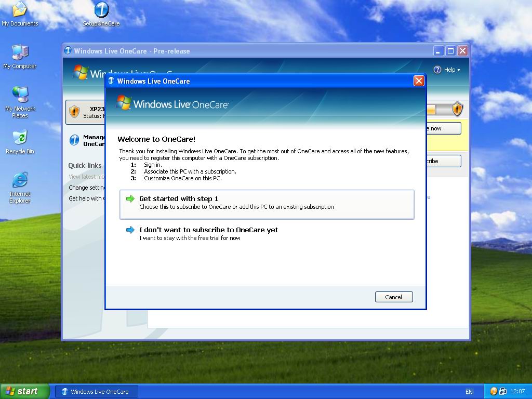Click the Windows Live OneCare taskbar button
This screenshot has height=399, width=532.
[97, 392]
